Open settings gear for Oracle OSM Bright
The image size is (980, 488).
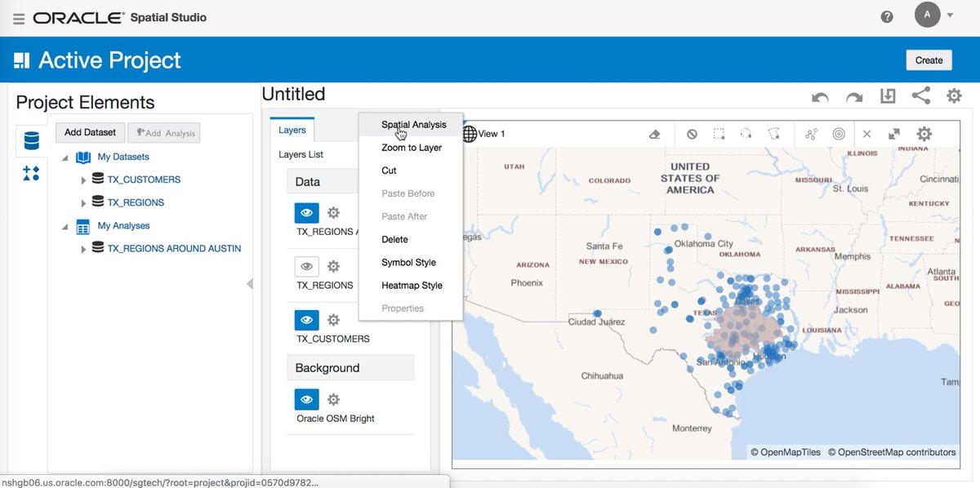[x=333, y=400]
